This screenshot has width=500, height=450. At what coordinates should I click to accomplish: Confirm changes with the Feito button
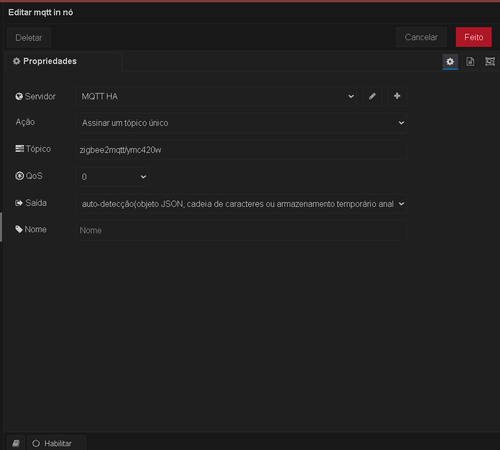474,37
